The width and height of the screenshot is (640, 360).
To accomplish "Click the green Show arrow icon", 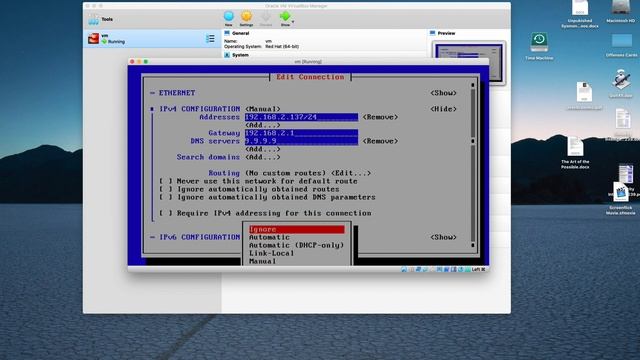I will 285,16.
